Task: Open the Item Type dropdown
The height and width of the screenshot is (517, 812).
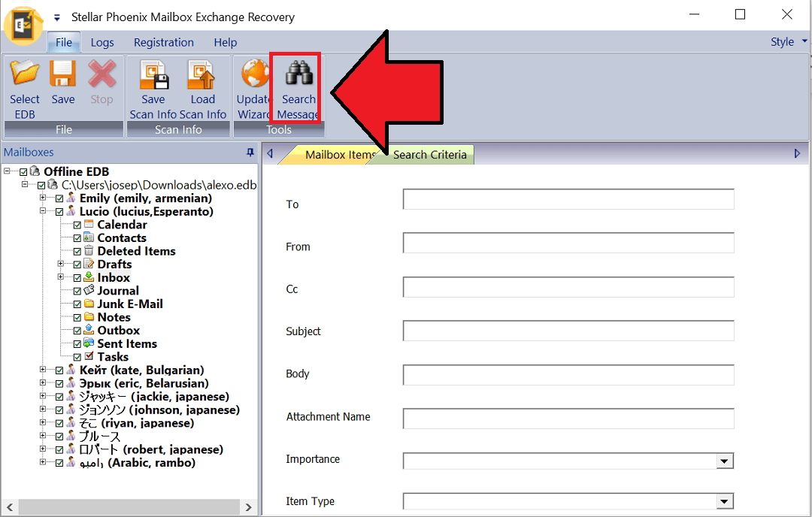Action: pyautogui.click(x=725, y=501)
